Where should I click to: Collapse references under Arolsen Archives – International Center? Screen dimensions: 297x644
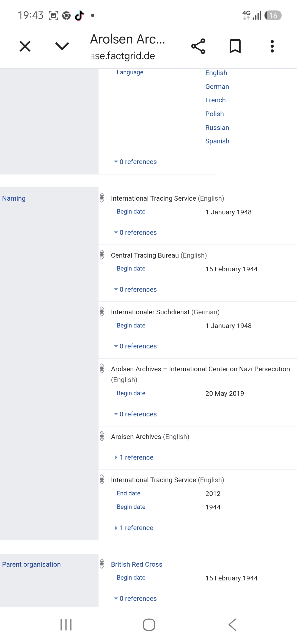(x=135, y=414)
